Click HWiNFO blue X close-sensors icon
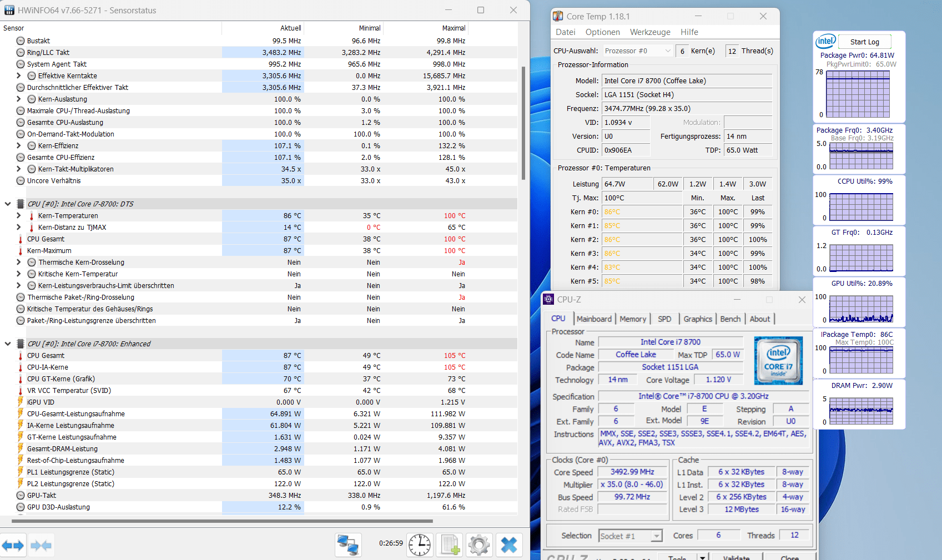This screenshot has width=942, height=560. coord(509,545)
